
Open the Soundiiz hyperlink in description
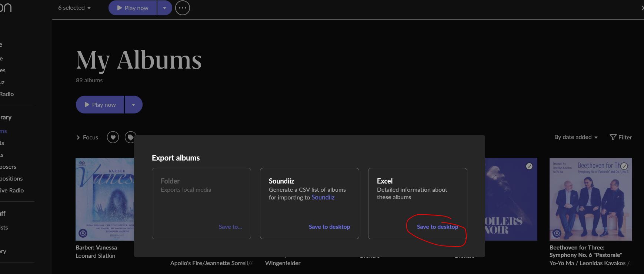click(323, 197)
